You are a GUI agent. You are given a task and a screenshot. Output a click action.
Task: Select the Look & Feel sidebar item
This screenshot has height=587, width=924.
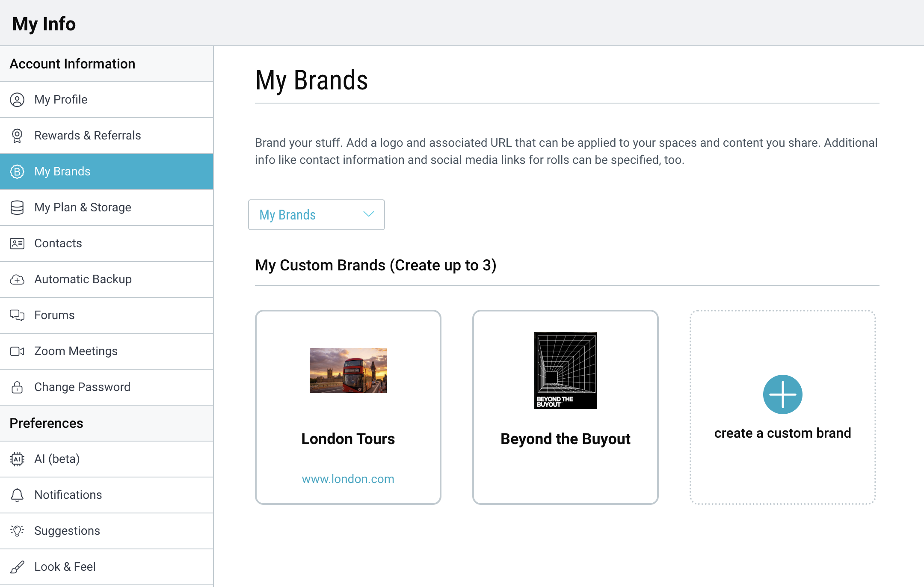tap(65, 567)
